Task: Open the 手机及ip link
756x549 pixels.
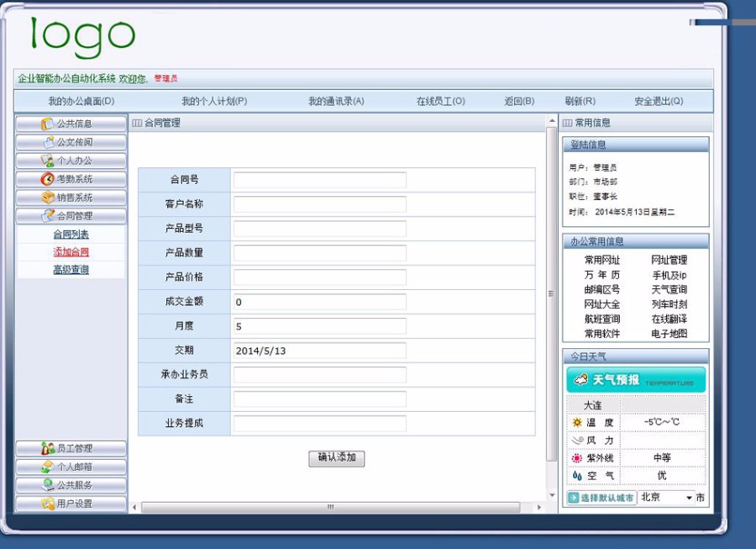Action: 669,275
